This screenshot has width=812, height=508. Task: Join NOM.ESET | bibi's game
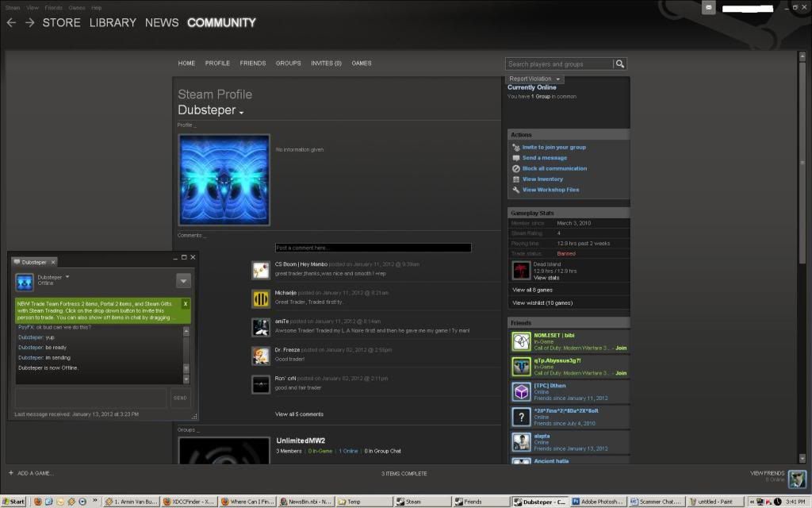coord(621,348)
